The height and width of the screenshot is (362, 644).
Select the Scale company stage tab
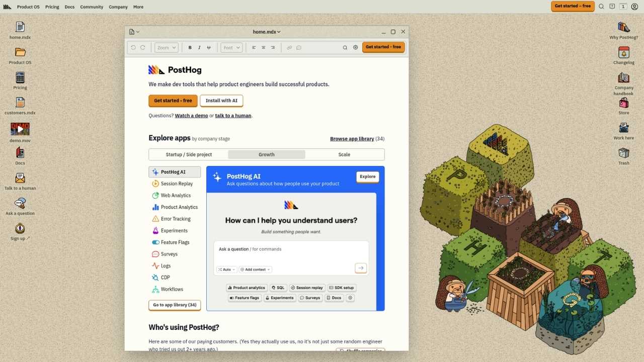click(344, 154)
